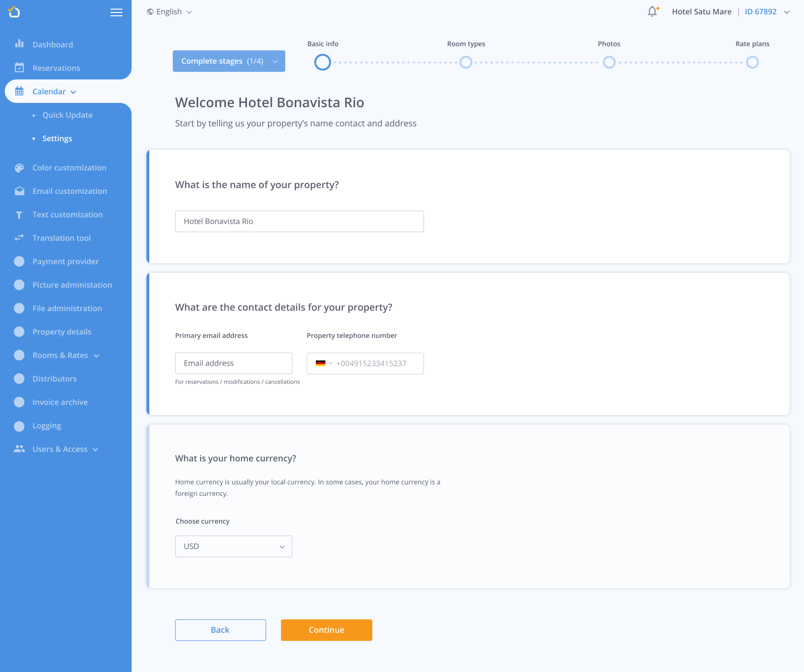Click the Color customization palette icon
This screenshot has width=804, height=672.
point(19,168)
